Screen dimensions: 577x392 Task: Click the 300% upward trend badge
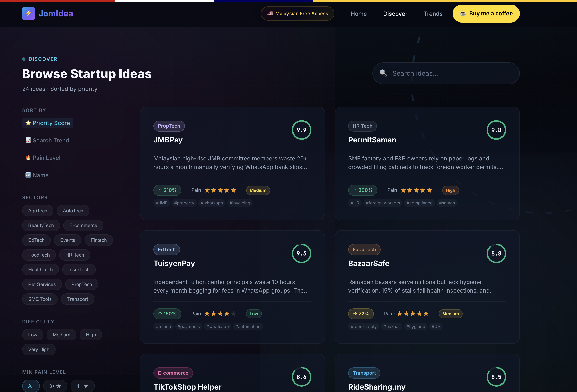tap(363, 190)
